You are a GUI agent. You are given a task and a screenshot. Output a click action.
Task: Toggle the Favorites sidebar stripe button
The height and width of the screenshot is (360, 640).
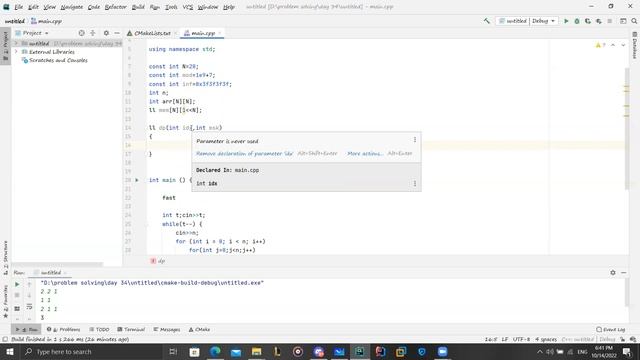tap(5, 301)
